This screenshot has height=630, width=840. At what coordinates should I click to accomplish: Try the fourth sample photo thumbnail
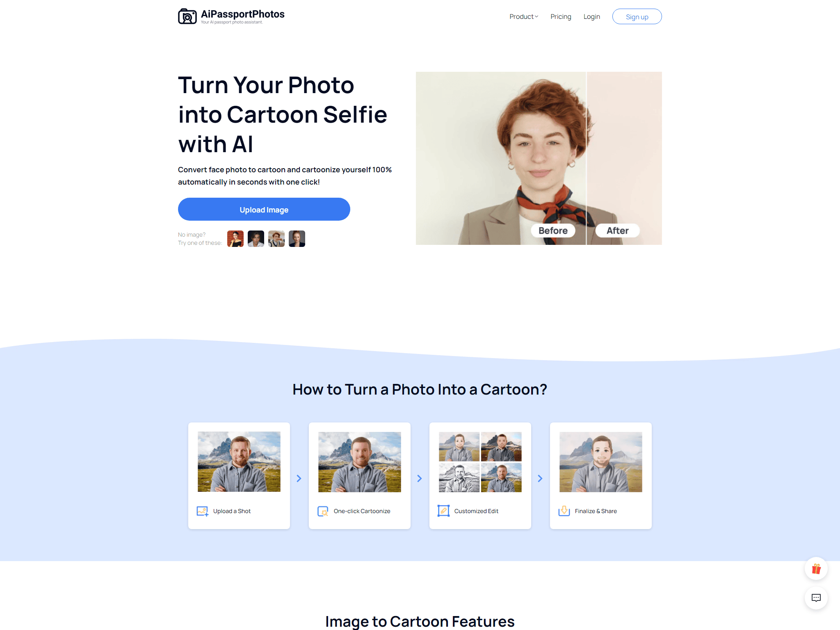coord(297,239)
